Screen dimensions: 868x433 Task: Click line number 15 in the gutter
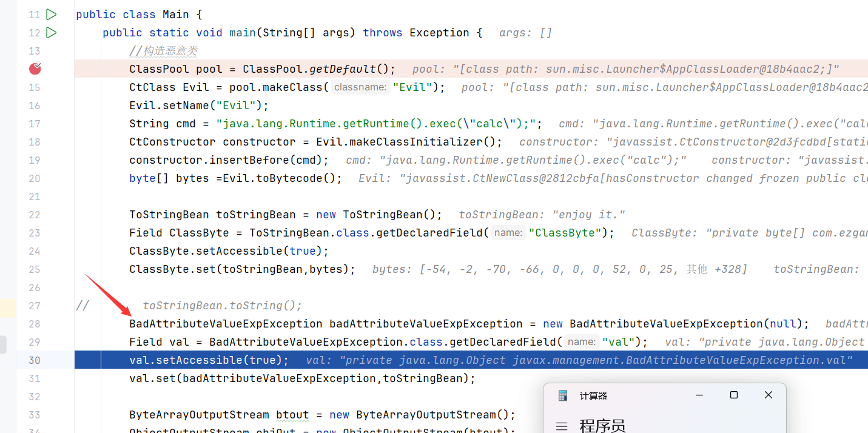coord(34,87)
